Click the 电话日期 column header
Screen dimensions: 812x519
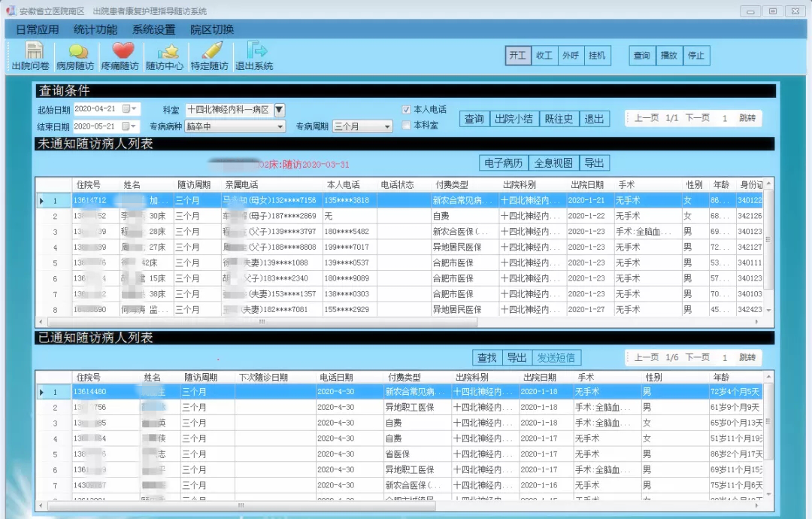point(336,378)
